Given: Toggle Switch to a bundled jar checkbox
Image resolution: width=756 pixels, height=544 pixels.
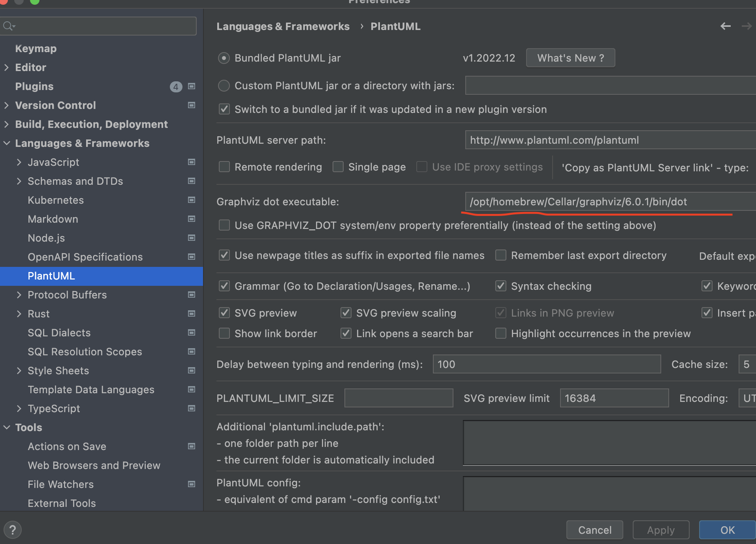Looking at the screenshot, I should point(224,109).
